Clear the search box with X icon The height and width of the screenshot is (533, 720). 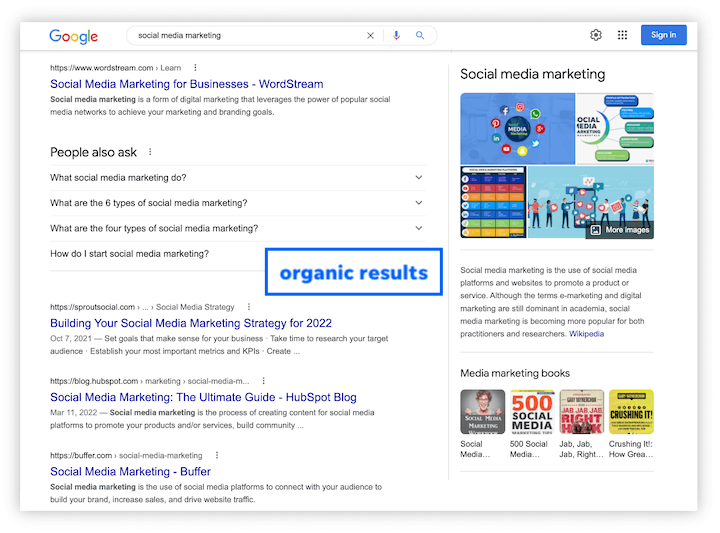point(370,35)
